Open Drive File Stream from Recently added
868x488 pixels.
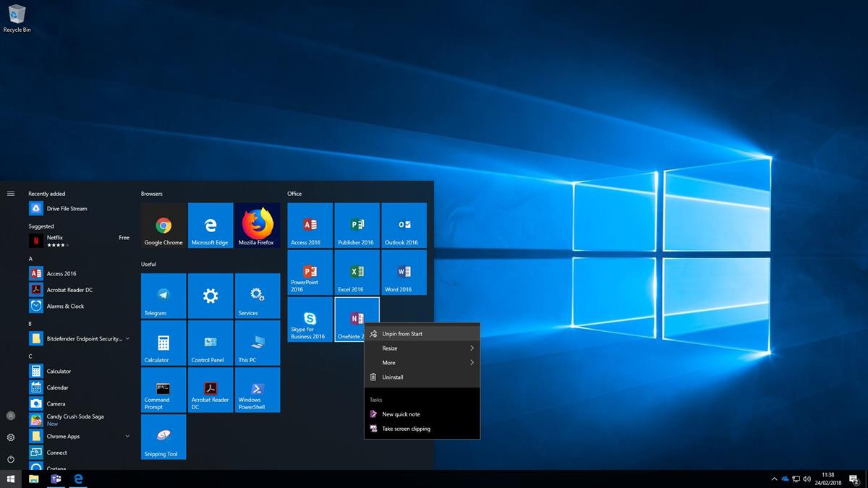67,209
